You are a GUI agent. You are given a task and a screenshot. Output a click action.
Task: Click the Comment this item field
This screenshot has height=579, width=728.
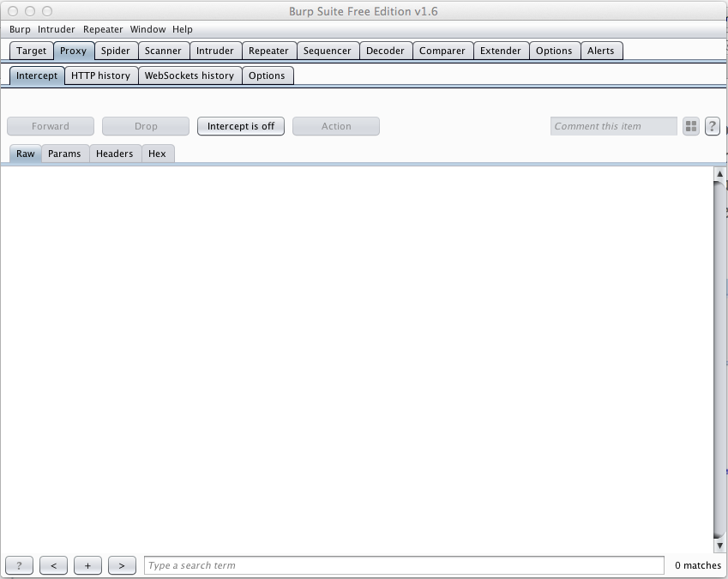(614, 126)
